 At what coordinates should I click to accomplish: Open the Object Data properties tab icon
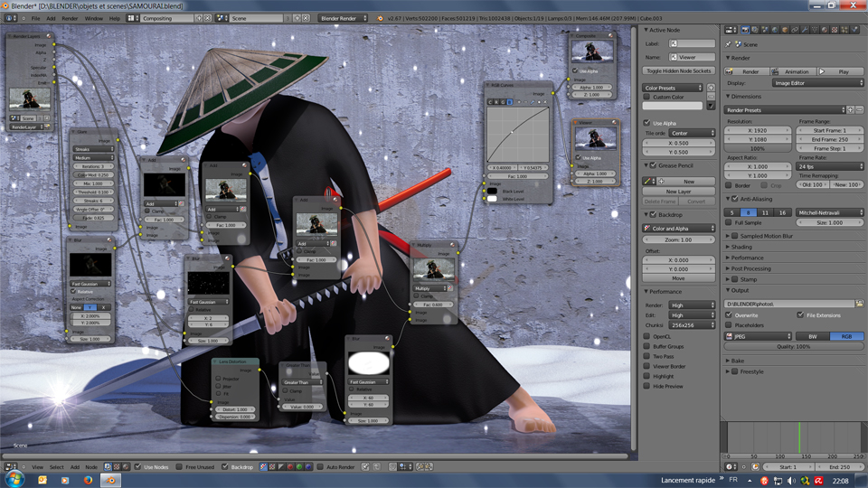(815, 29)
